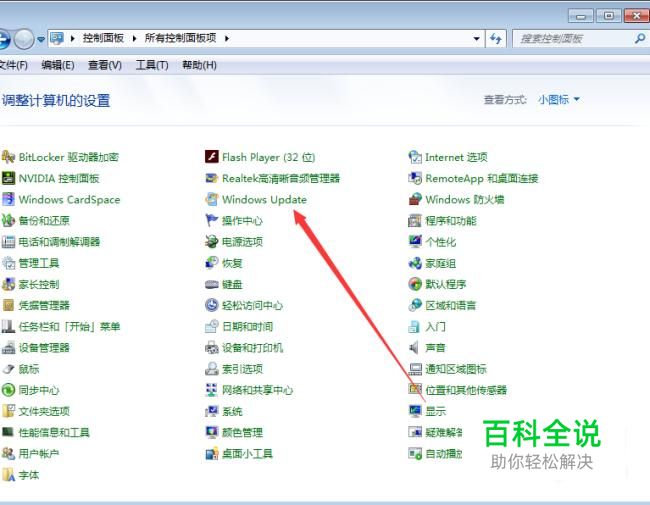Open the 默认程序 icon
650x505 pixels.
[415, 284]
